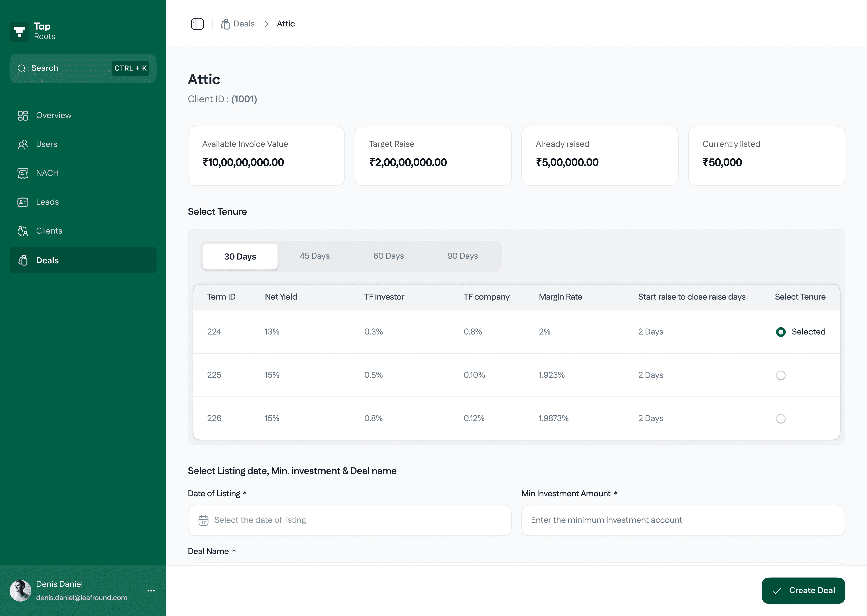Viewport: 867px width, 616px height.
Task: Click the calendar icon in Date of Listing
Action: click(203, 520)
